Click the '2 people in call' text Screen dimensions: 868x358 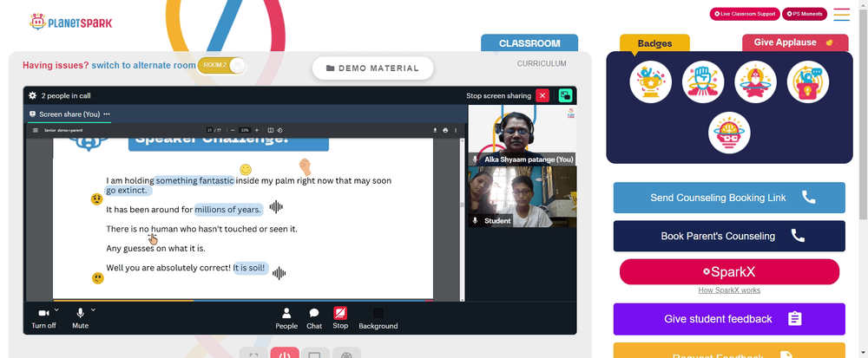[x=66, y=95]
